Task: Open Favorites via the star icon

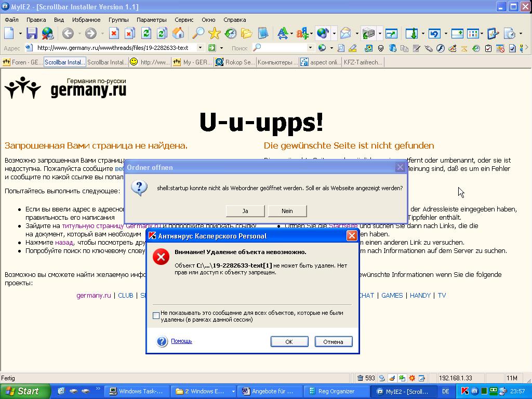Action: (215, 33)
